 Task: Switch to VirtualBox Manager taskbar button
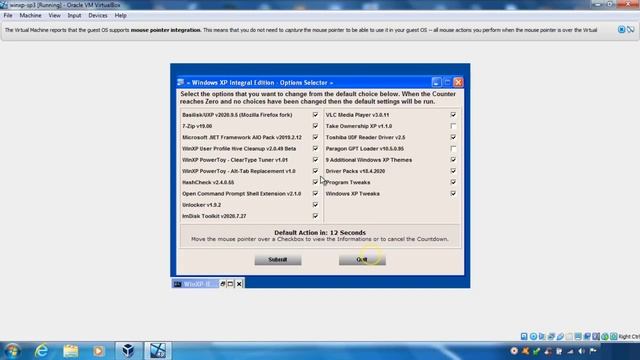[x=128, y=351]
